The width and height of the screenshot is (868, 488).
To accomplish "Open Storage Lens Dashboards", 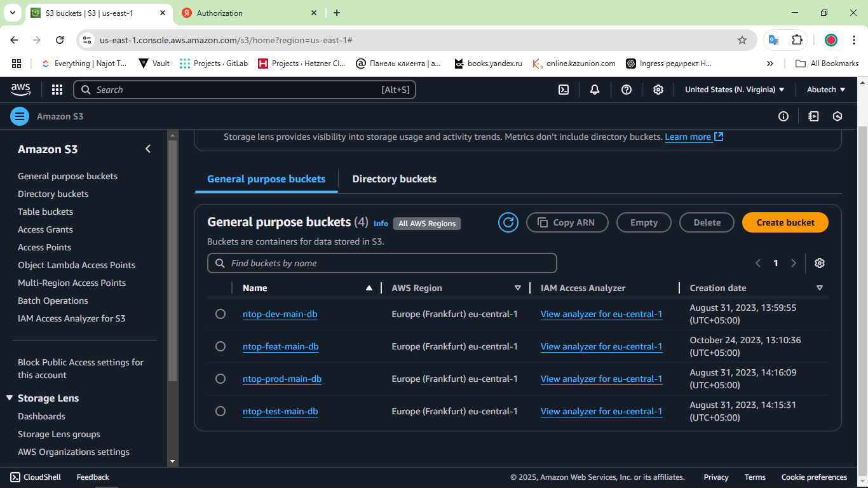I will tap(41, 416).
